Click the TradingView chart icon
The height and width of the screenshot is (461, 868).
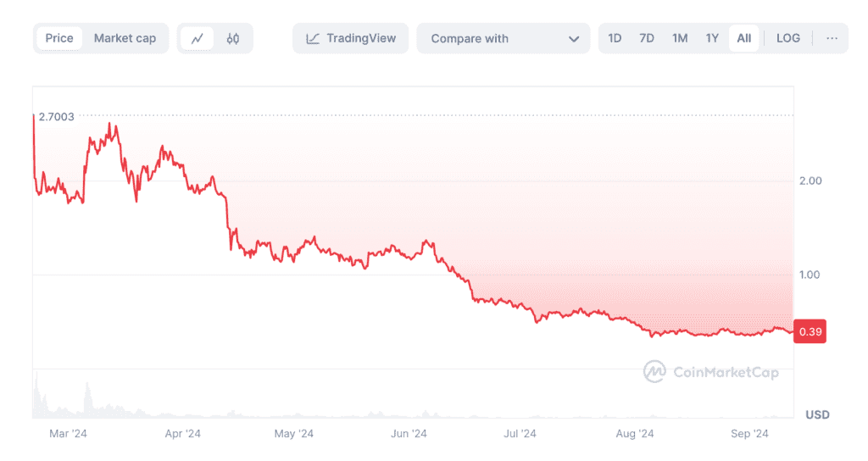[313, 38]
